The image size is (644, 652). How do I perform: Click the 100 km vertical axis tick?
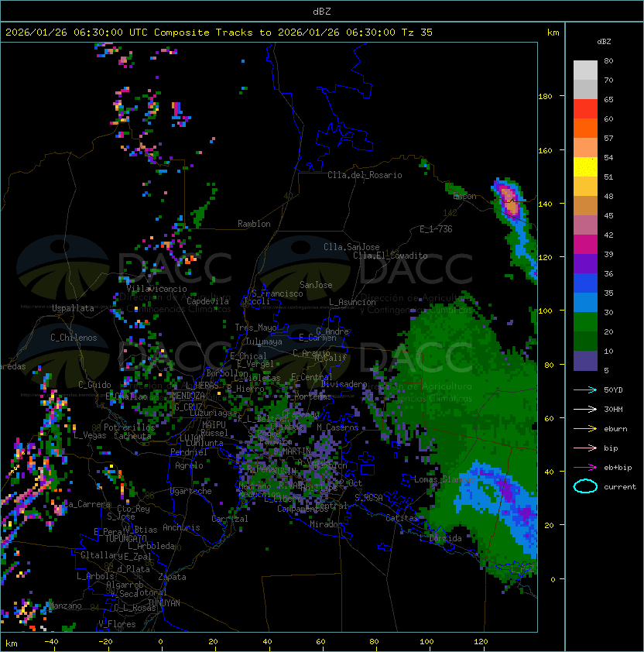(x=546, y=311)
